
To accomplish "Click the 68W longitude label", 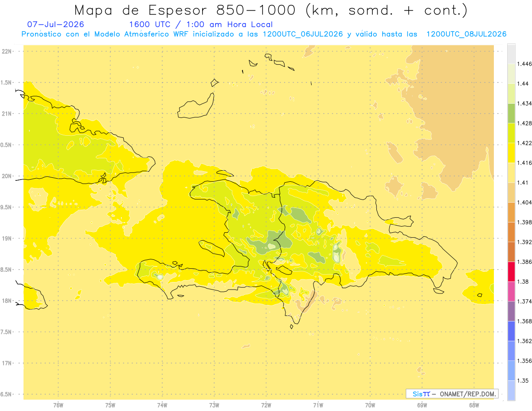I will [x=474, y=405].
